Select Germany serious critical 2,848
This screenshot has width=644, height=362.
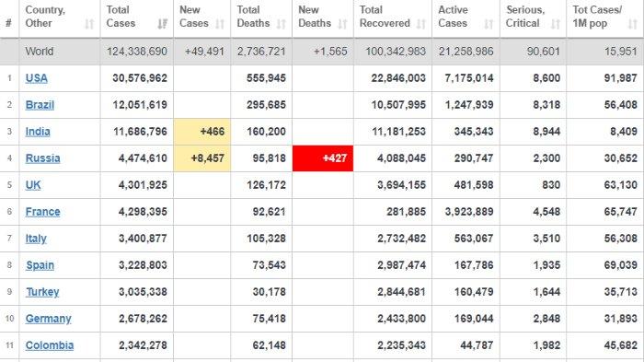pos(546,319)
